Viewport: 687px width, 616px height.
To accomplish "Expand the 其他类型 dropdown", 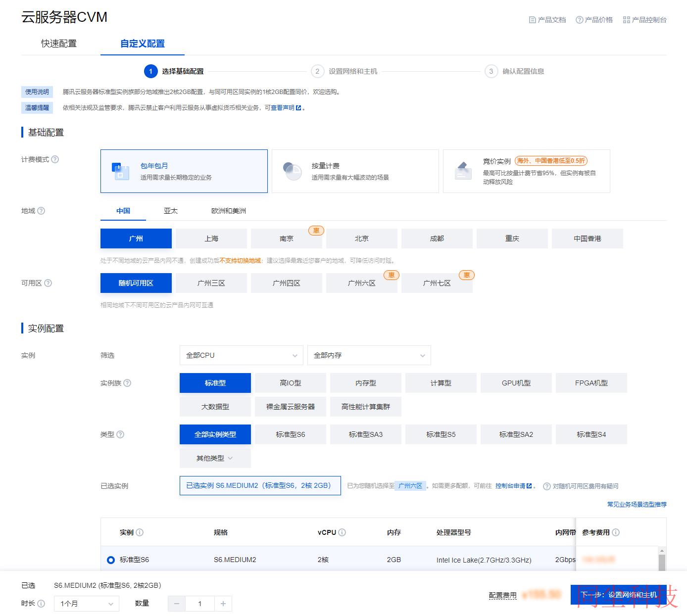I will (215, 458).
